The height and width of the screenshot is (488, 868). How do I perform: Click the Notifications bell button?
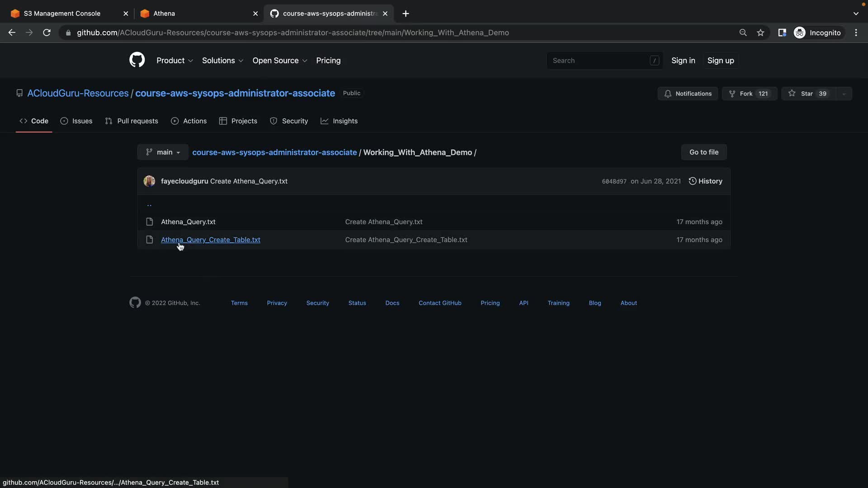[x=688, y=94]
